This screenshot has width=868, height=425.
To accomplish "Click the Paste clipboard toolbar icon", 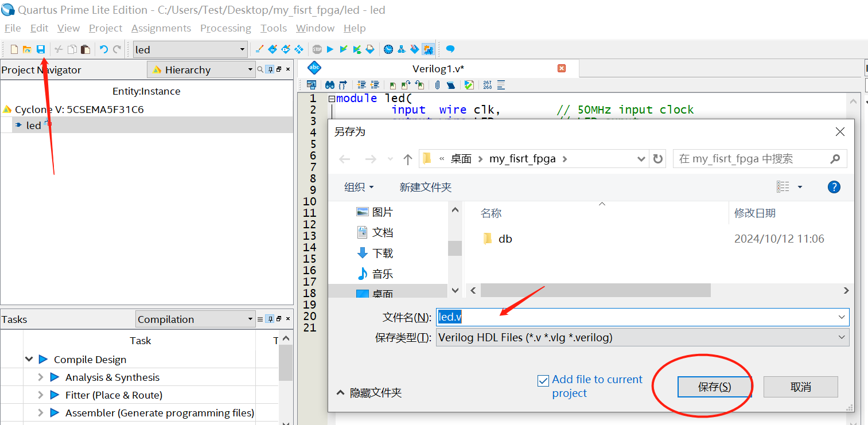I will 85,49.
